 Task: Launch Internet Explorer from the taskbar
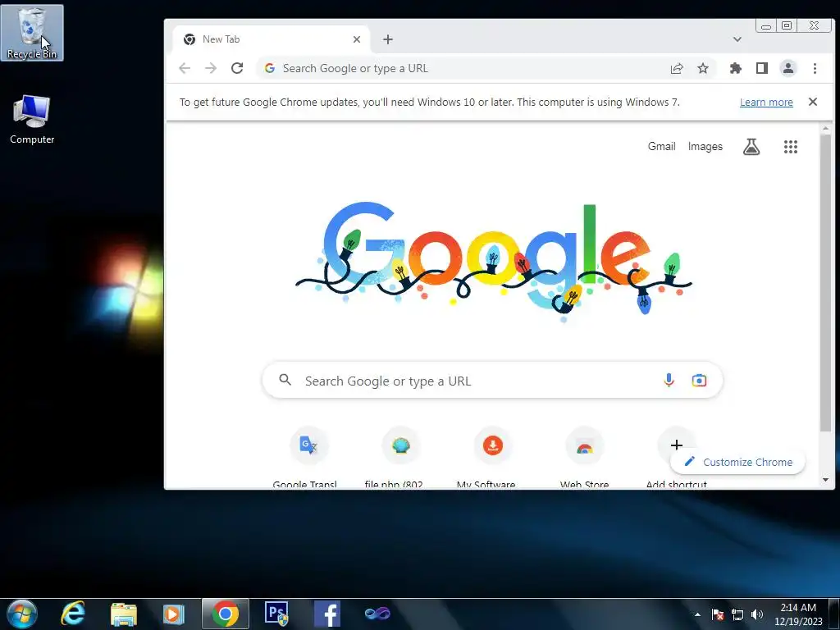click(x=73, y=614)
